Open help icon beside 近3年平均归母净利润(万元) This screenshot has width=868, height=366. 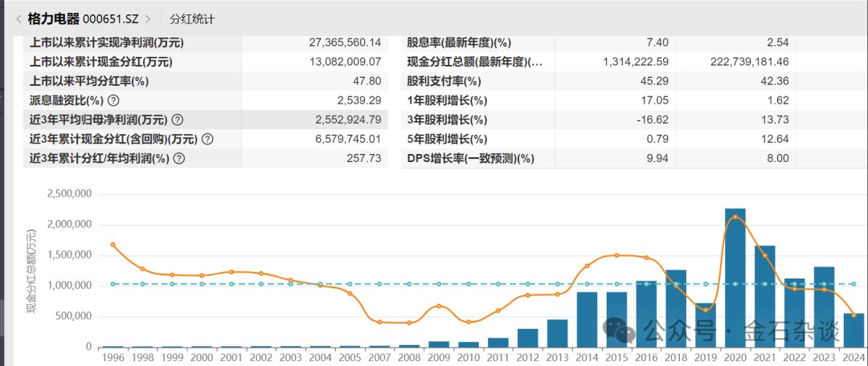tap(177, 120)
